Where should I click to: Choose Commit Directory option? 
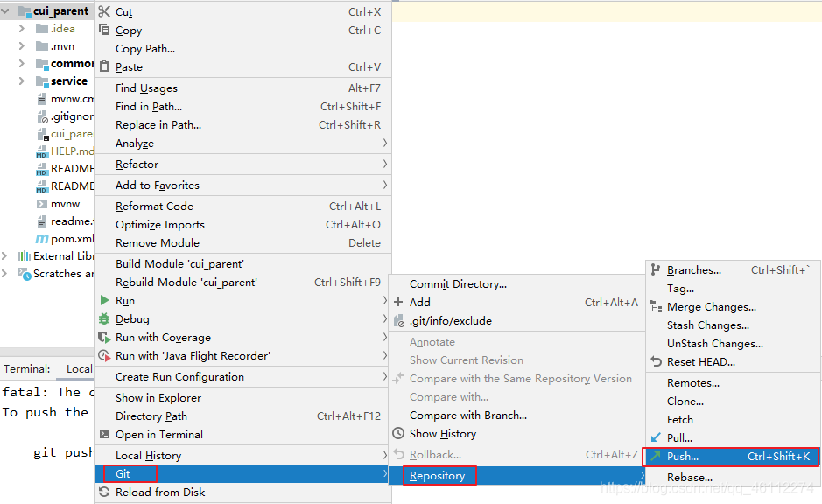pos(516,284)
